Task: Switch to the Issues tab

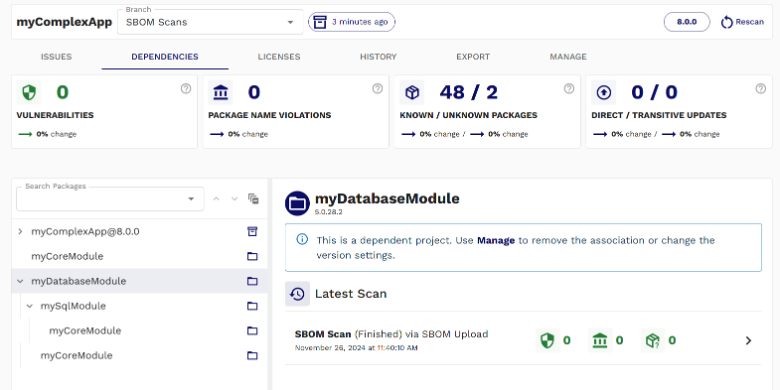Action: point(56,57)
